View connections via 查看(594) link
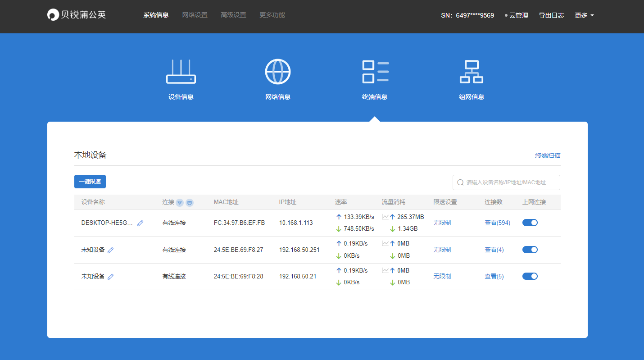 click(497, 222)
